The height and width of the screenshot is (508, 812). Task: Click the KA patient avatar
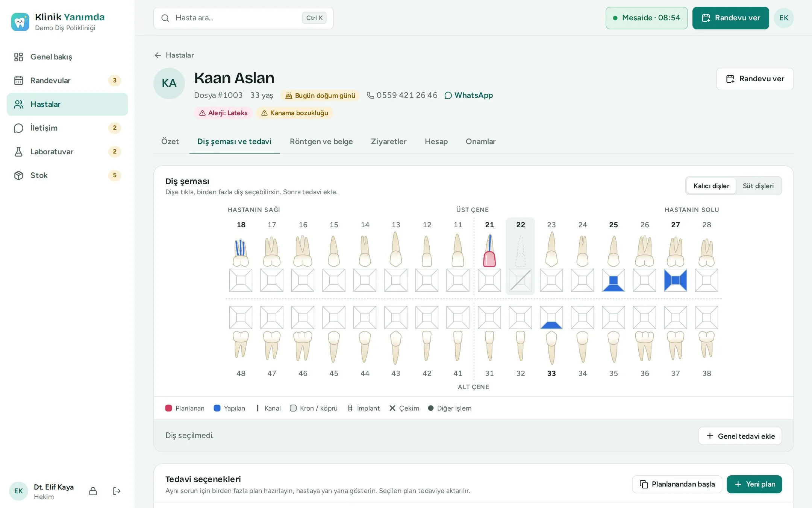pos(169,84)
